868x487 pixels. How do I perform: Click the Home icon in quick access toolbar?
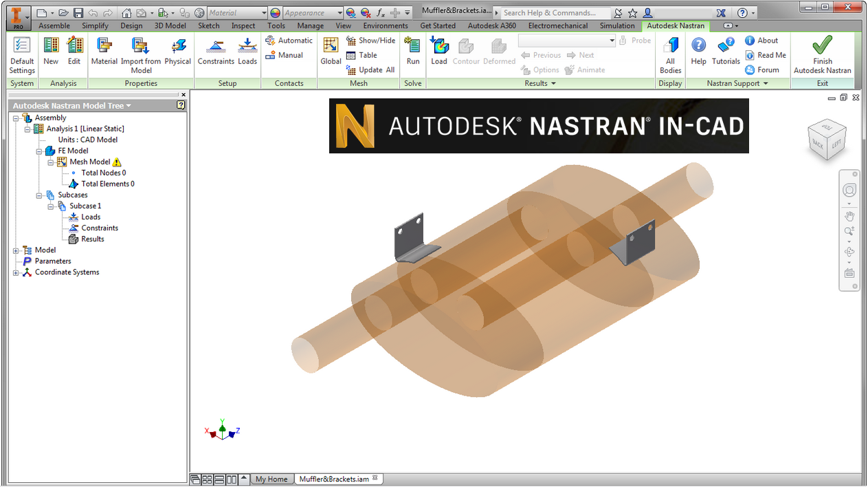[x=126, y=12]
